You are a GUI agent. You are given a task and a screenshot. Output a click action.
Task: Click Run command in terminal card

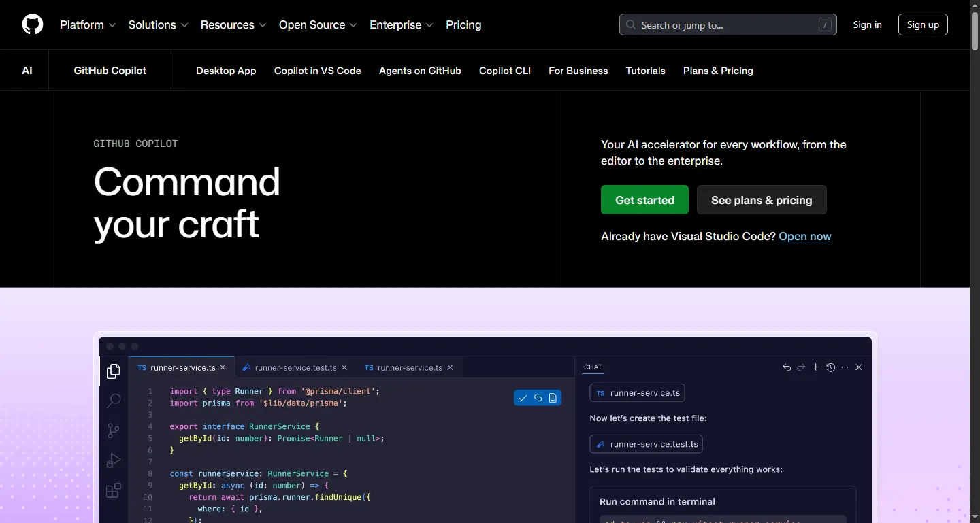click(657, 502)
